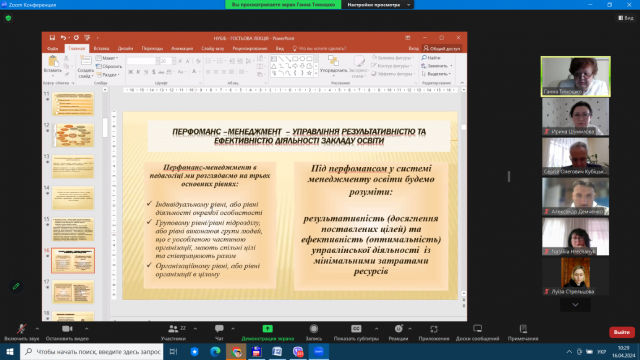Expand video options arrow beside camera
The width and height of the screenshot is (640, 360).
pyautogui.click(x=86, y=329)
